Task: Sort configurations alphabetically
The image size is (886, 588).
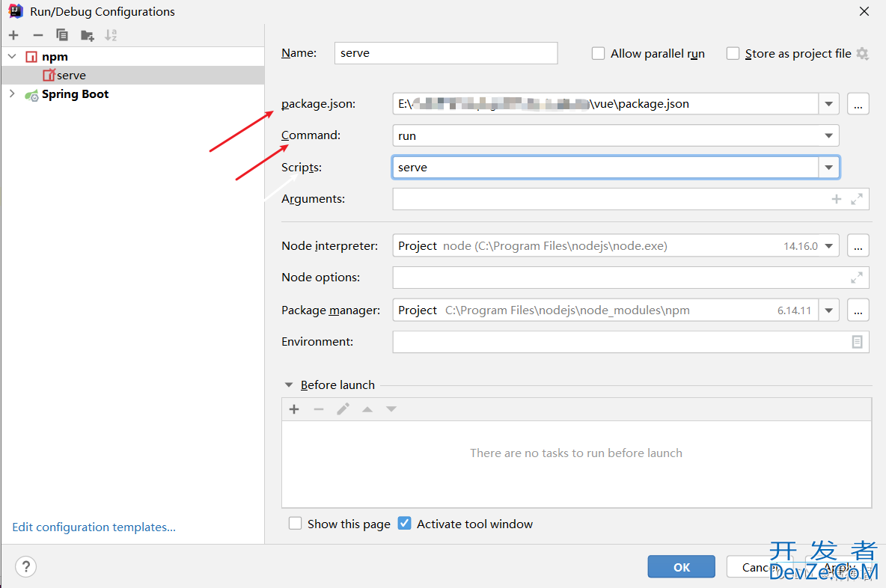Action: pos(111,35)
